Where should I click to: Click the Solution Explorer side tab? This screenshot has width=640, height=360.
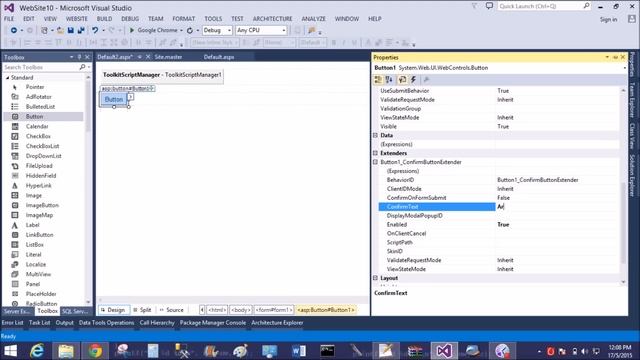coord(632,175)
